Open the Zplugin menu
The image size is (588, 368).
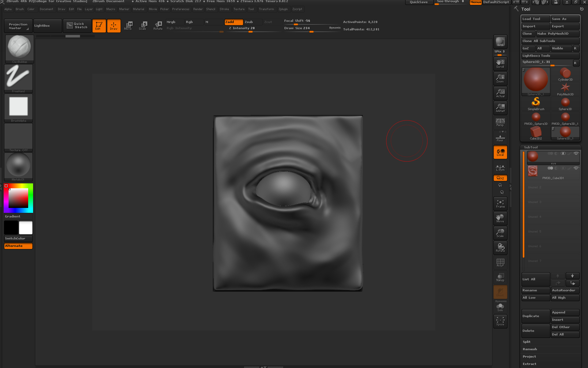283,9
